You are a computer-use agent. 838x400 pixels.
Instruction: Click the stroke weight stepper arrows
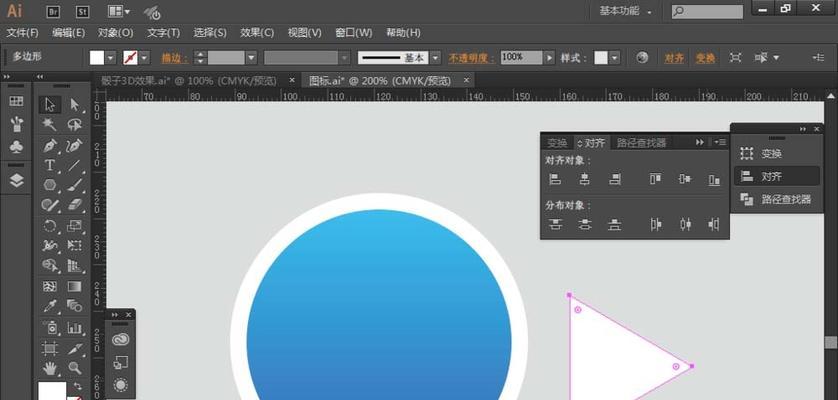click(x=200, y=58)
